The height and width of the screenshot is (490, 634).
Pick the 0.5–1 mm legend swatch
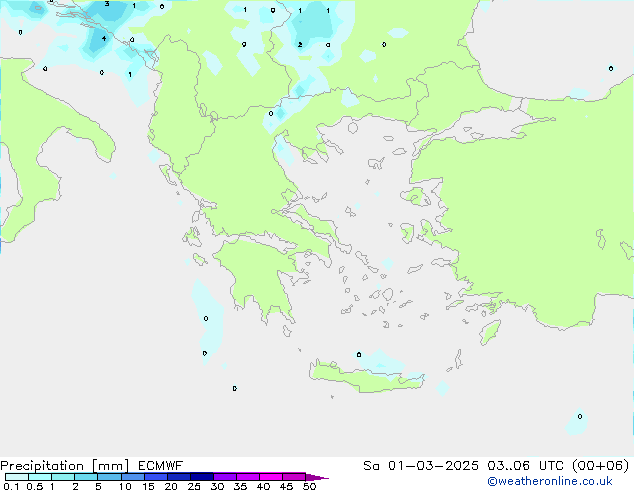click(x=40, y=477)
